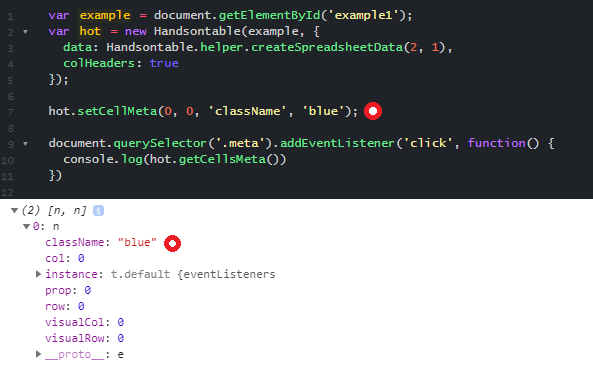Collapse the code fold arrow on line 2
This screenshot has height=373, width=593.
[x=25, y=32]
